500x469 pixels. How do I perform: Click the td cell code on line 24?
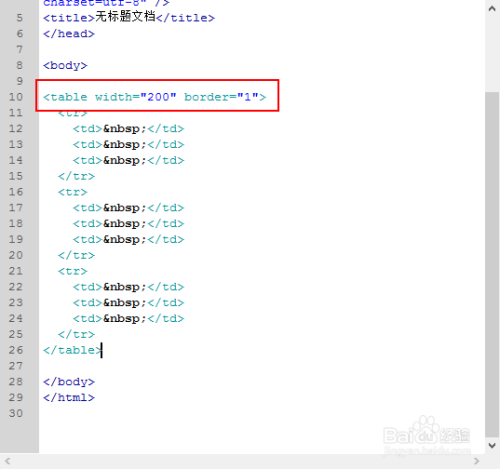[128, 319]
